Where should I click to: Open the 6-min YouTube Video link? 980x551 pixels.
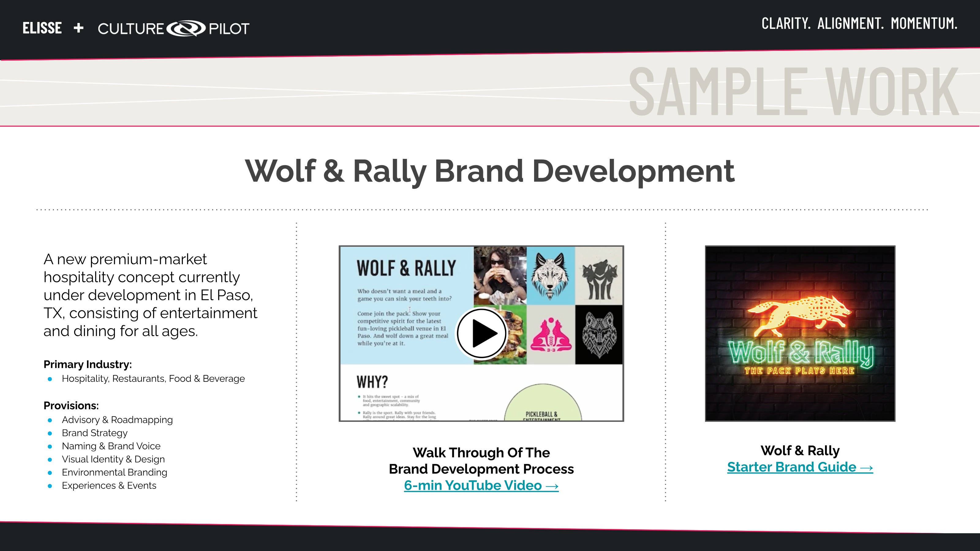pyautogui.click(x=481, y=485)
